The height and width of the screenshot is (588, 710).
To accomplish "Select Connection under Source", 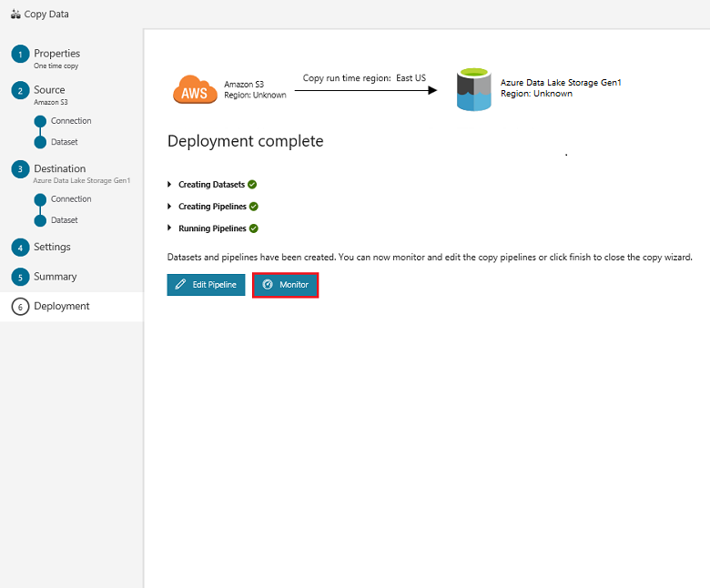I will coord(71,121).
